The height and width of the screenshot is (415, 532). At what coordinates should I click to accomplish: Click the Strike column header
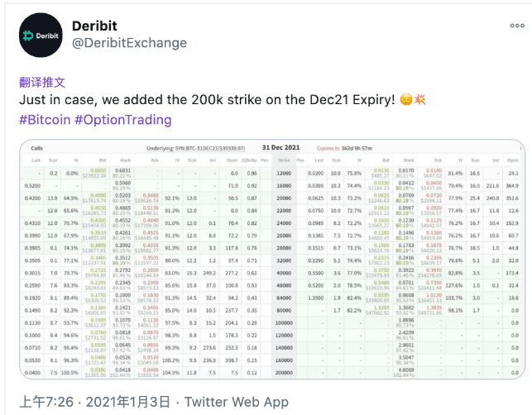coord(284,160)
